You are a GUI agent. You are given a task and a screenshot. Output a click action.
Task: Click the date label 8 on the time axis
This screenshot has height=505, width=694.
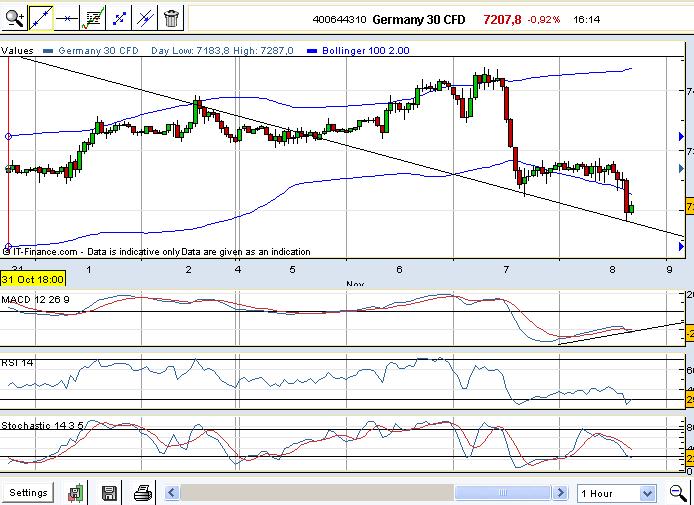tap(613, 270)
